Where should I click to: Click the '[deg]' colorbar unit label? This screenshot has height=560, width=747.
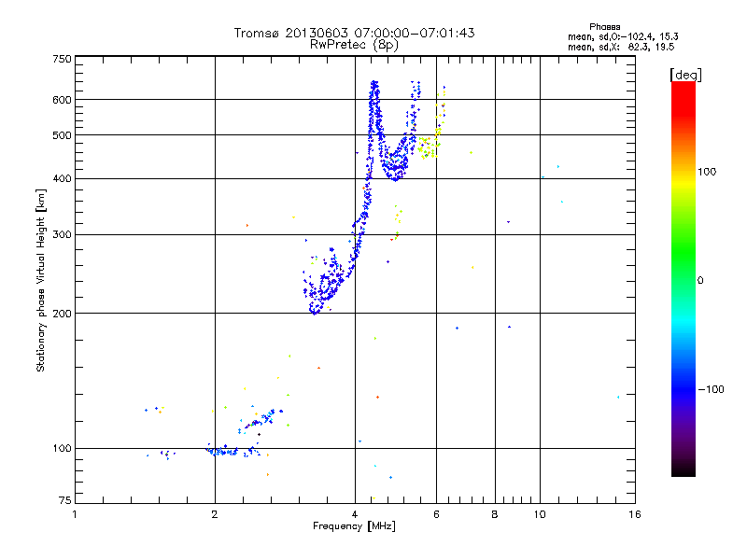(x=685, y=75)
